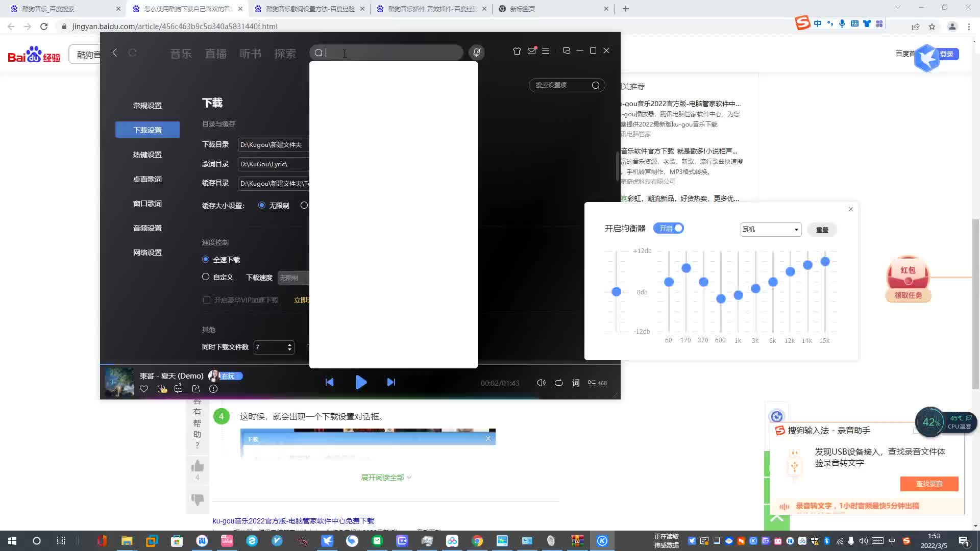
Task: Share the current song via share icon
Action: pos(196,389)
